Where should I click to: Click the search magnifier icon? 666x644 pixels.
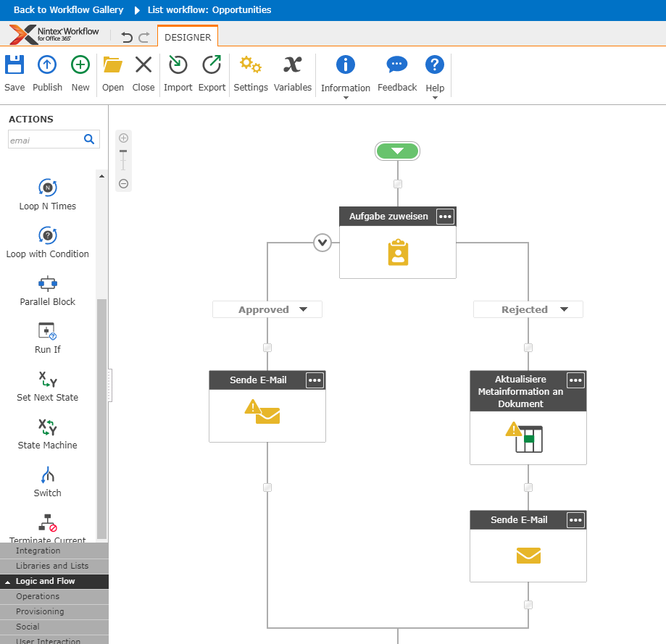click(x=89, y=139)
